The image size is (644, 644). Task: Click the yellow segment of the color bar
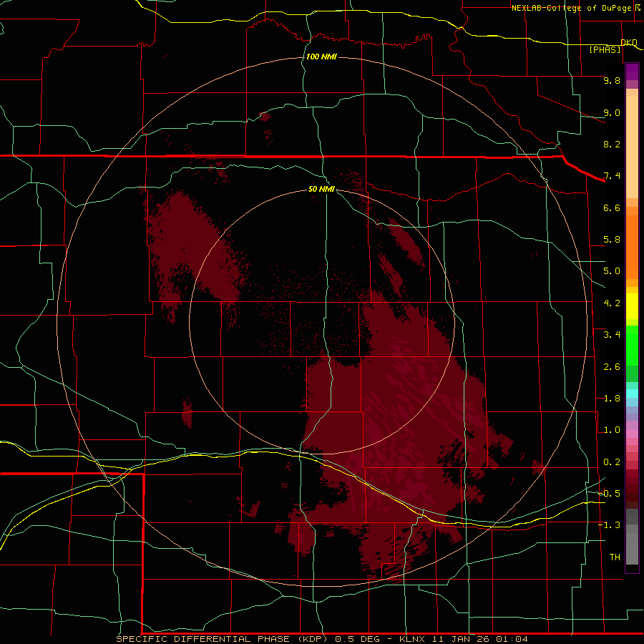632,306
